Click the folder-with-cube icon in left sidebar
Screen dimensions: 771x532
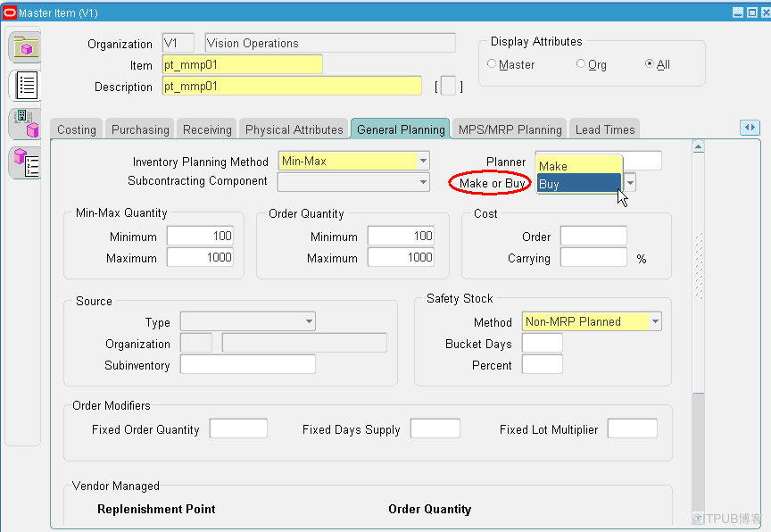click(25, 47)
